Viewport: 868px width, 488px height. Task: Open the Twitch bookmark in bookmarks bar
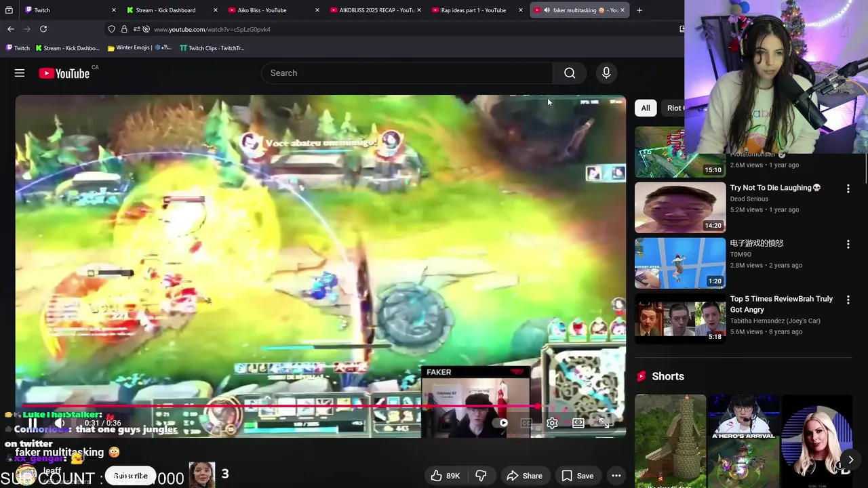18,48
